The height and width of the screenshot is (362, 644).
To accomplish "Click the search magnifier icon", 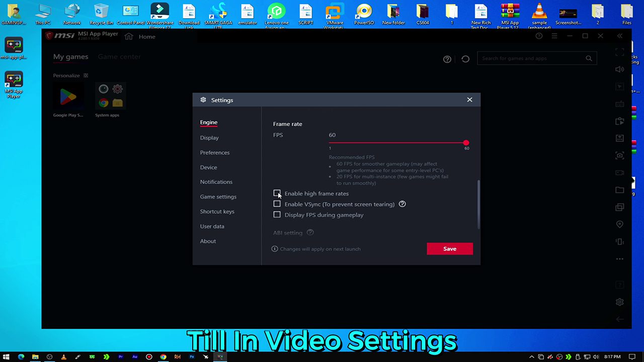I will tap(589, 58).
